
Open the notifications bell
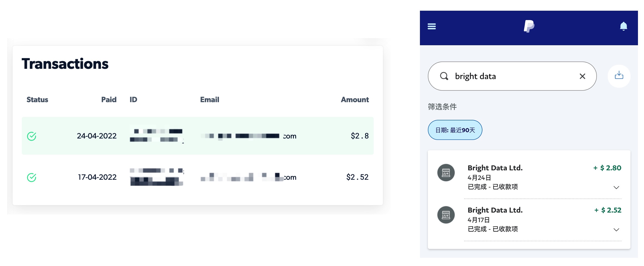pos(624,26)
